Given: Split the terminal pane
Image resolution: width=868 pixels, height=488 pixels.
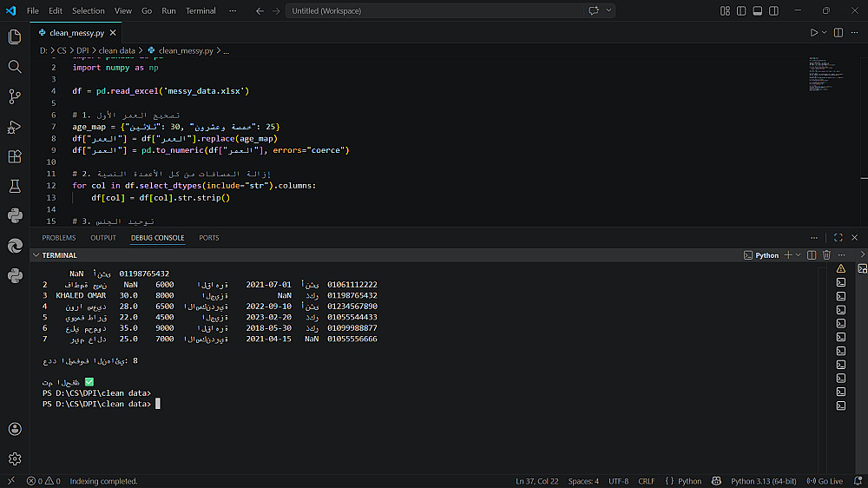Looking at the screenshot, I should coord(812,255).
